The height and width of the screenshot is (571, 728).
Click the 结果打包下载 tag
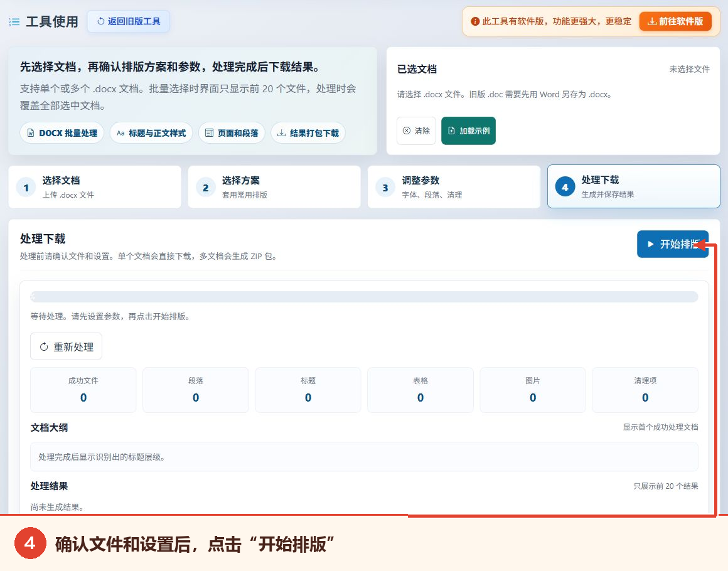click(308, 133)
